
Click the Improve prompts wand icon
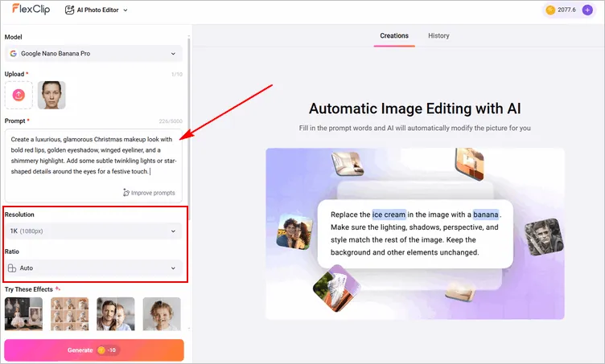pos(126,193)
